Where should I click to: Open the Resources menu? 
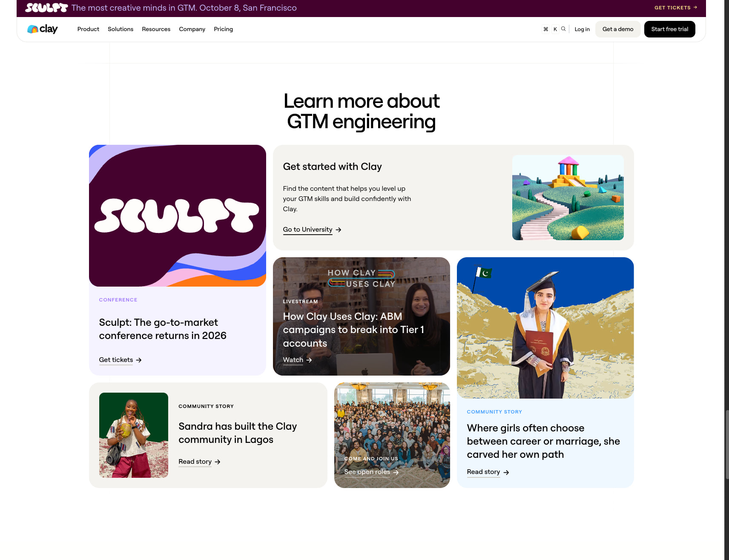tap(156, 29)
